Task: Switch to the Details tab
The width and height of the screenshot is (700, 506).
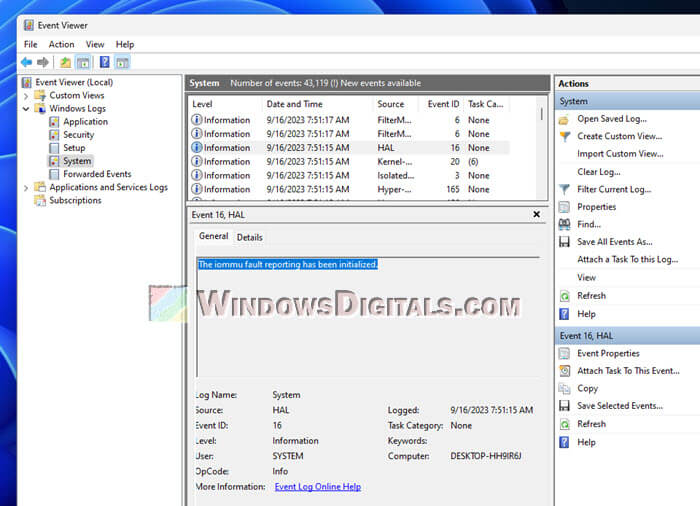Action: 250,238
